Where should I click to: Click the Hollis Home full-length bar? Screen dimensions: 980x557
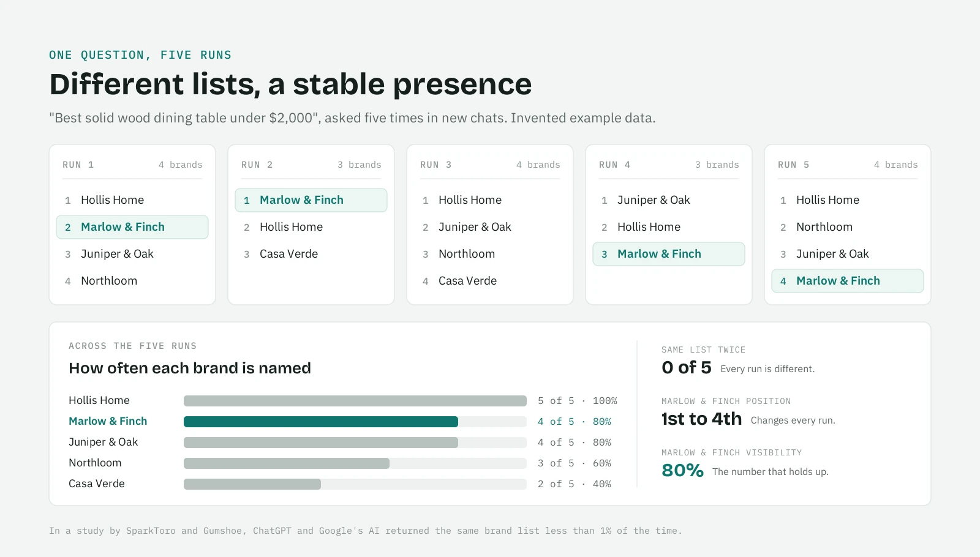click(355, 401)
